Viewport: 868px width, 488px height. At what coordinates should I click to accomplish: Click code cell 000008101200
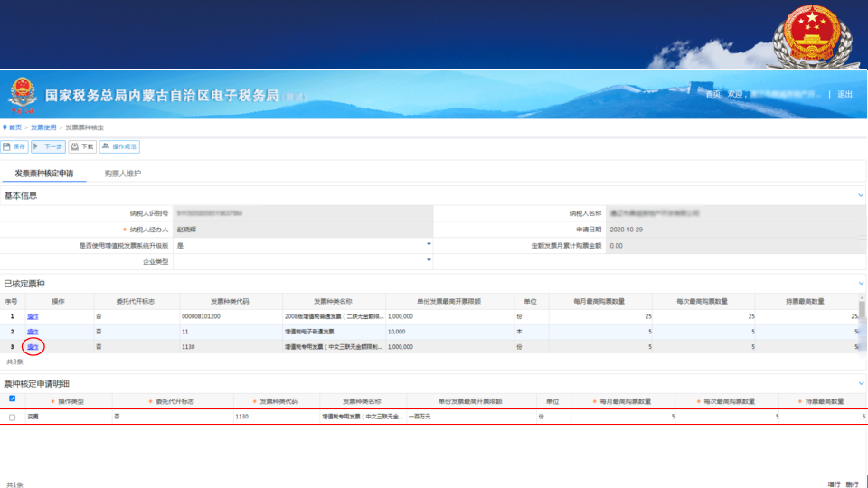(231, 316)
